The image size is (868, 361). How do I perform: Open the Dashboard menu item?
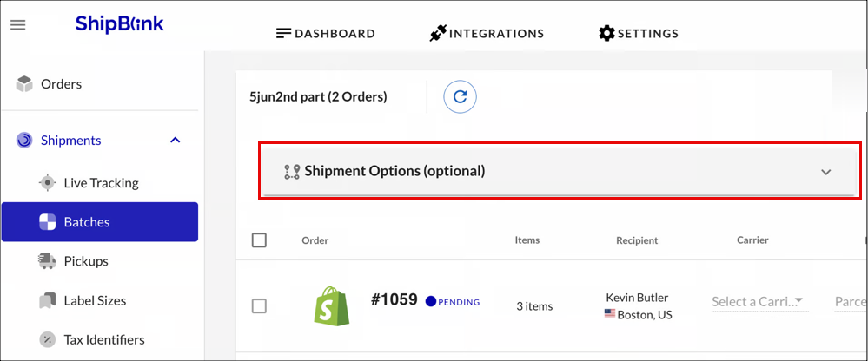click(x=326, y=34)
